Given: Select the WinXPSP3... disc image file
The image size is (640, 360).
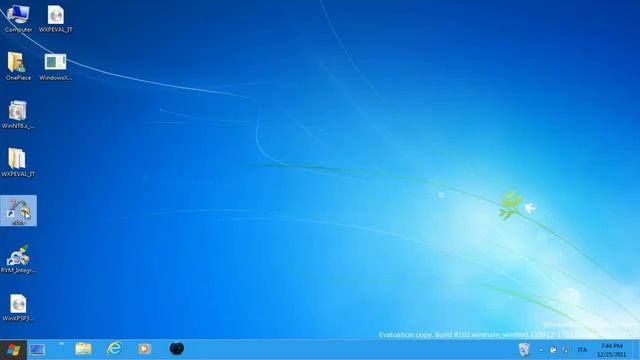Looking at the screenshot, I should [x=18, y=307].
